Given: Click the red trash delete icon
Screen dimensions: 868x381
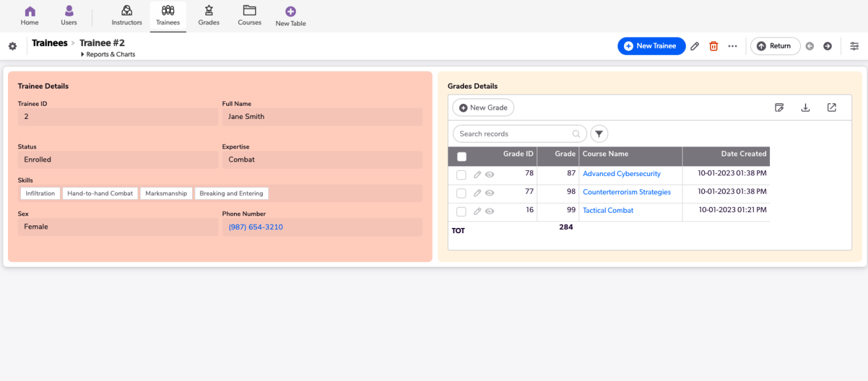Looking at the screenshot, I should coord(713,46).
